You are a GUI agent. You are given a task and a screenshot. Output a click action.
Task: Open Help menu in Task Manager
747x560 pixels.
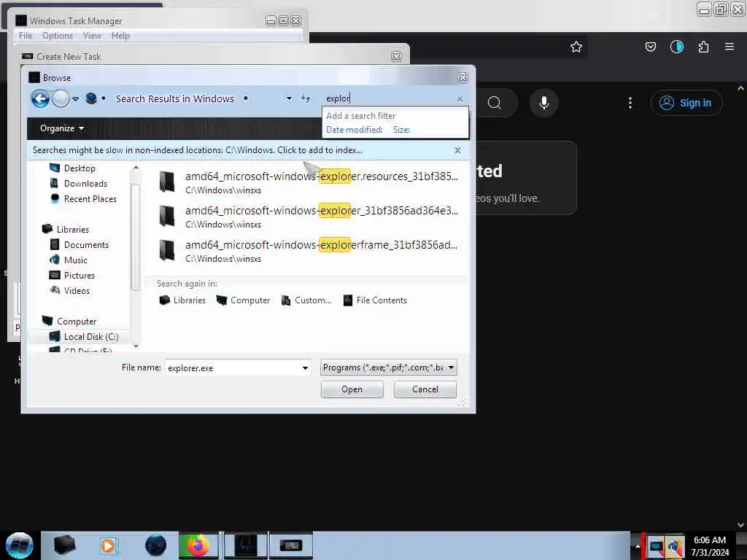pos(120,36)
